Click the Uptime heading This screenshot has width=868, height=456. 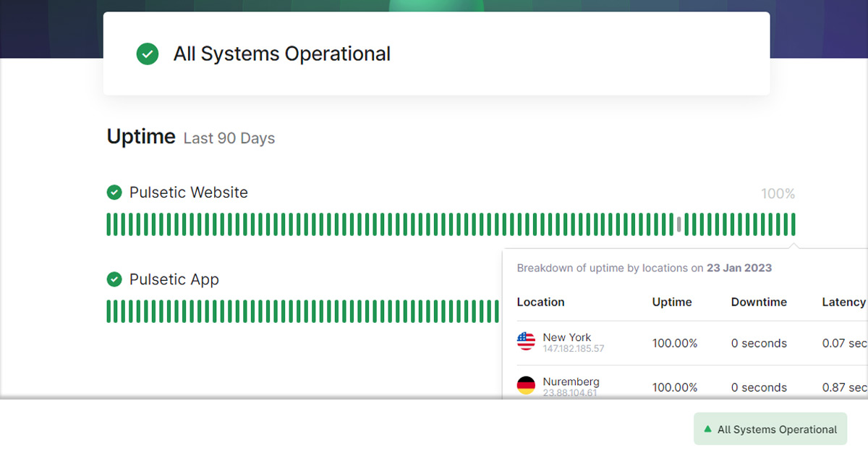[x=141, y=137]
